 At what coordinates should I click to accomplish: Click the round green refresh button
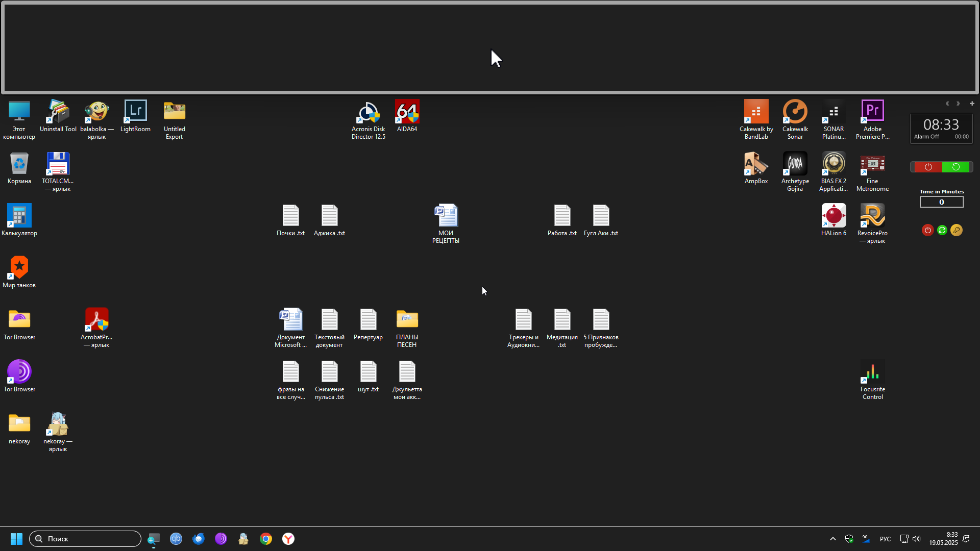(x=942, y=230)
